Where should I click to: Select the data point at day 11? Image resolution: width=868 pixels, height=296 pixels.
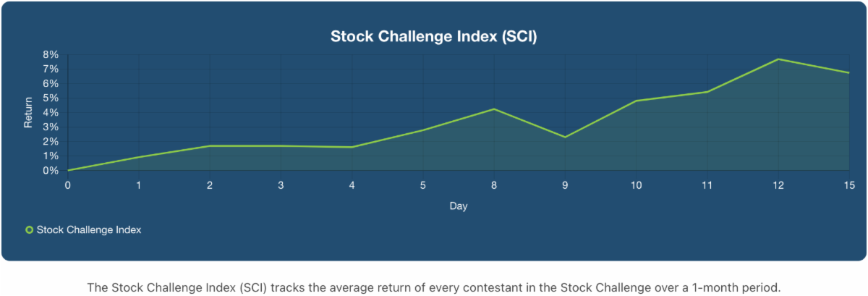click(706, 92)
